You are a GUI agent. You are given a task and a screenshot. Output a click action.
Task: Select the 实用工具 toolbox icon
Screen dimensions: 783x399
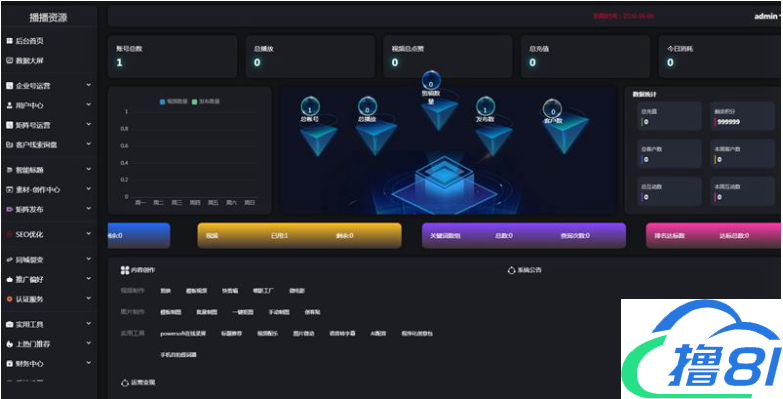point(9,324)
